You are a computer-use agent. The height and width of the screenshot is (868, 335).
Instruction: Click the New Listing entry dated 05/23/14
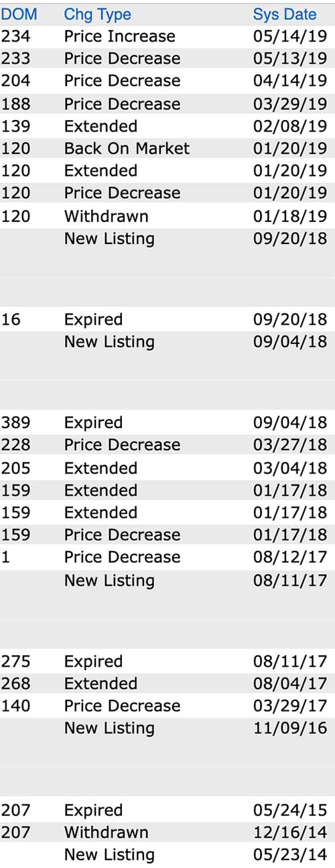tap(109, 855)
